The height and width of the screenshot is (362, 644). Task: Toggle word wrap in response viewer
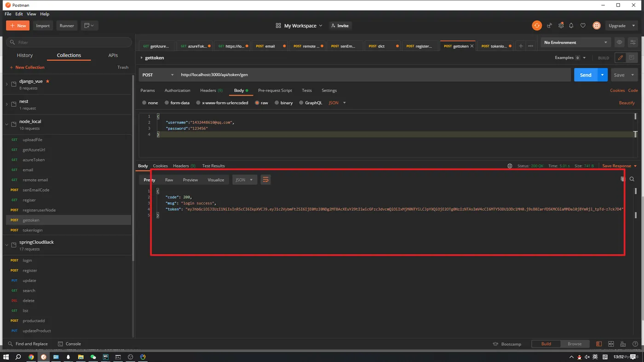click(x=265, y=180)
